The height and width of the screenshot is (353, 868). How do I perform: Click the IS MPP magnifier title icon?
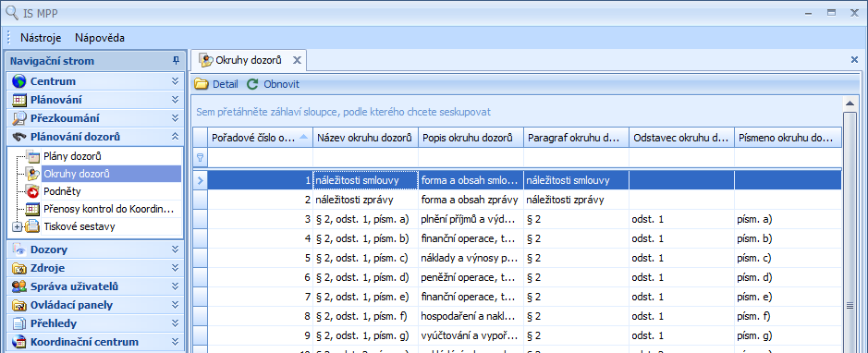[12, 12]
